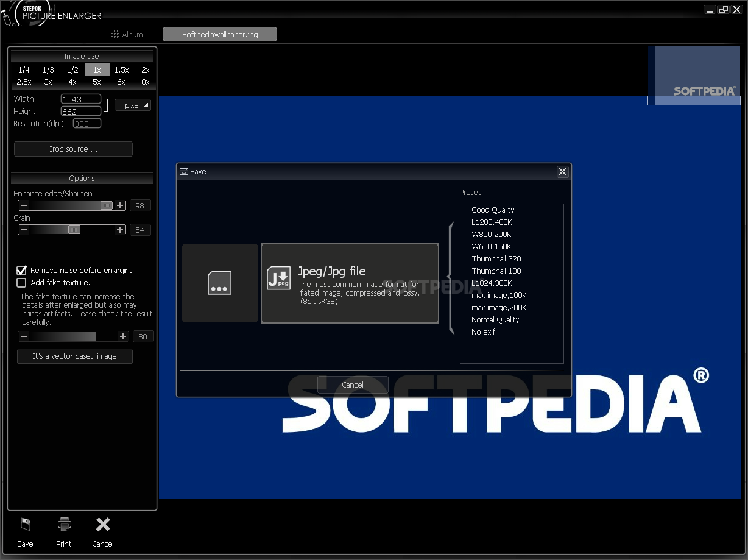
Task: Click the Crop source ... button
Action: click(73, 149)
